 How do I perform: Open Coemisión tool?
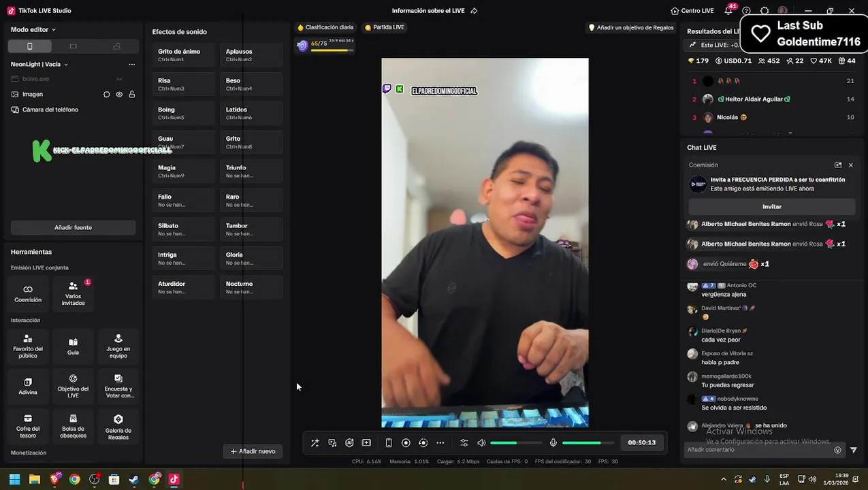[28, 293]
